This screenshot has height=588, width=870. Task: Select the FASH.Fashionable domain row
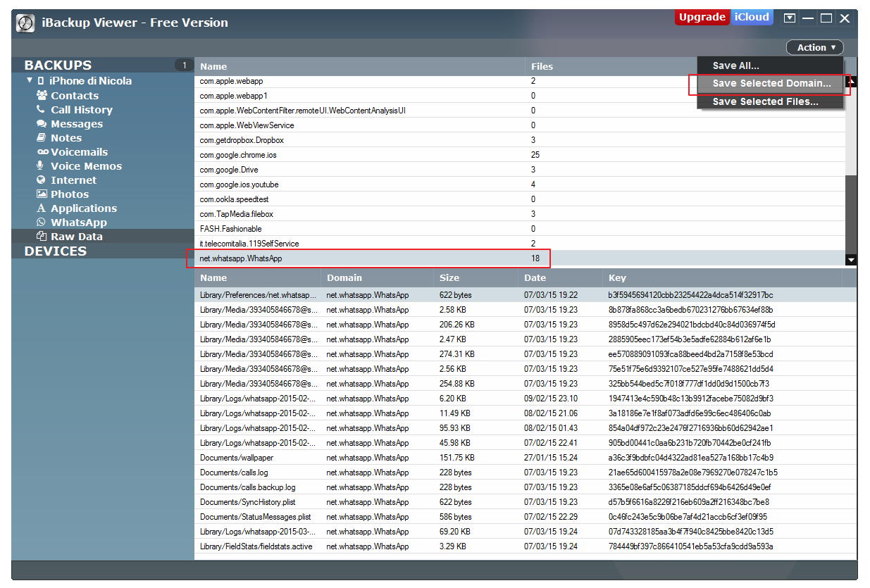520,228
